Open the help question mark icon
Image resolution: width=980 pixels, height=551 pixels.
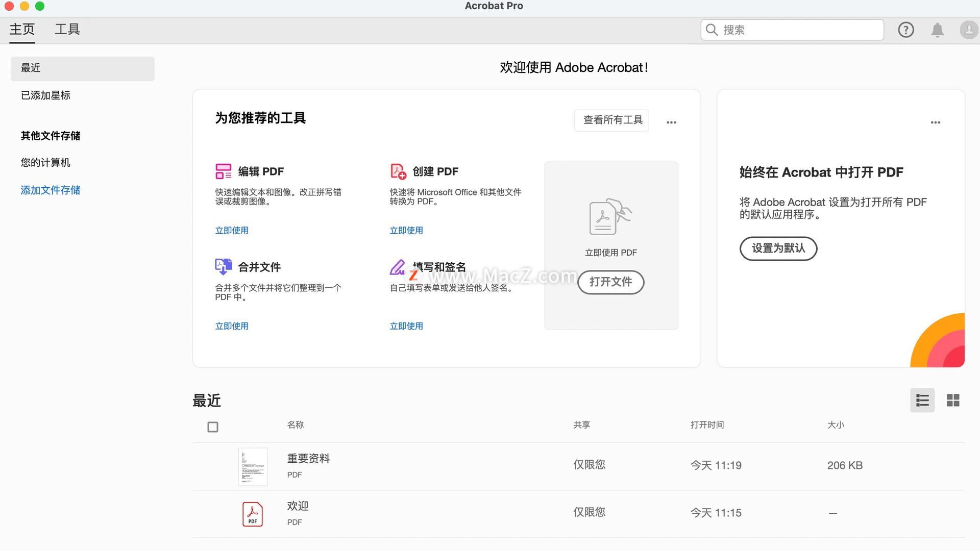pos(906,30)
